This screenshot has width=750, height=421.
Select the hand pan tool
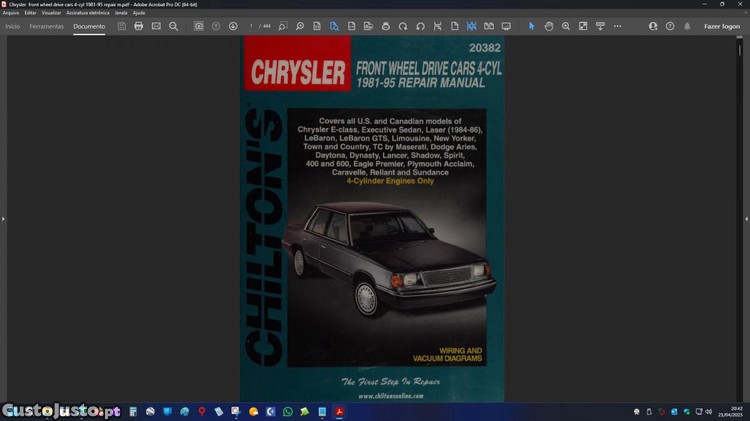[x=549, y=26]
